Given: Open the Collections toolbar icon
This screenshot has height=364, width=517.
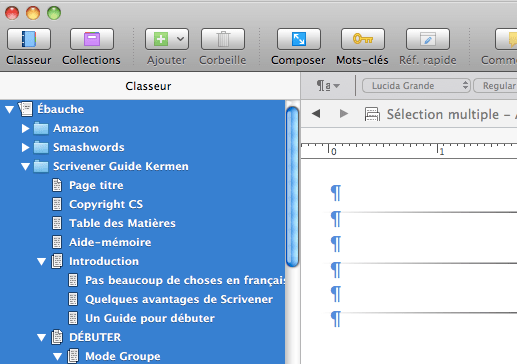Looking at the screenshot, I should (92, 39).
